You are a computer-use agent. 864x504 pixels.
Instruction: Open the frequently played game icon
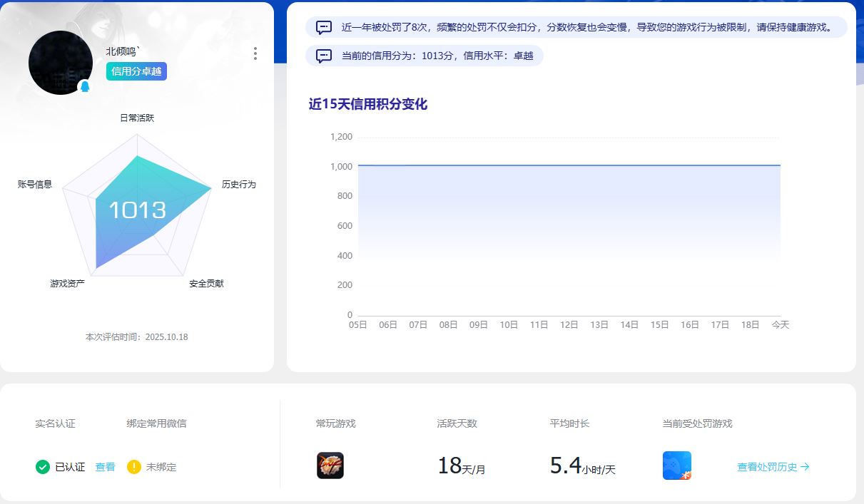[x=330, y=466]
